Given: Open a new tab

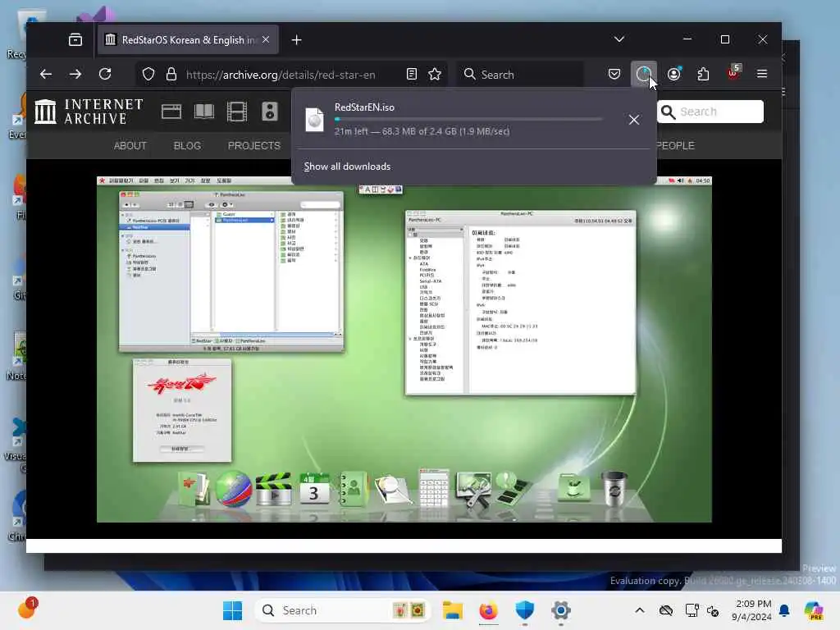Looking at the screenshot, I should (296, 40).
